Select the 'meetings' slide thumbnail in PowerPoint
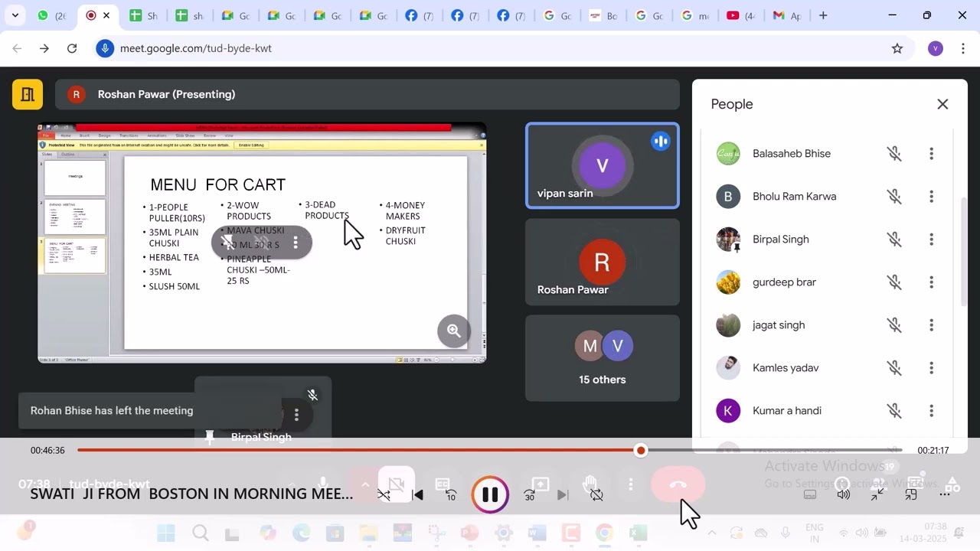The width and height of the screenshot is (980, 551). pyautogui.click(x=75, y=177)
